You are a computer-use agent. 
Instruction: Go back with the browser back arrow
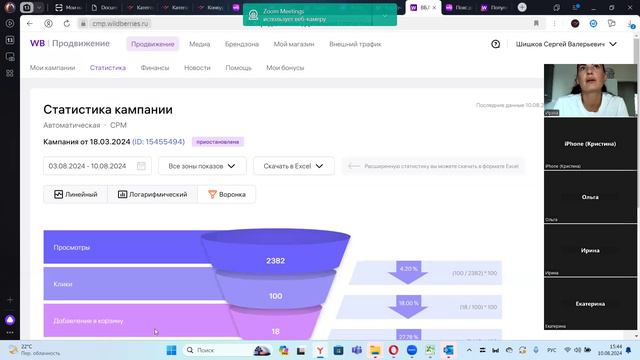point(29,24)
